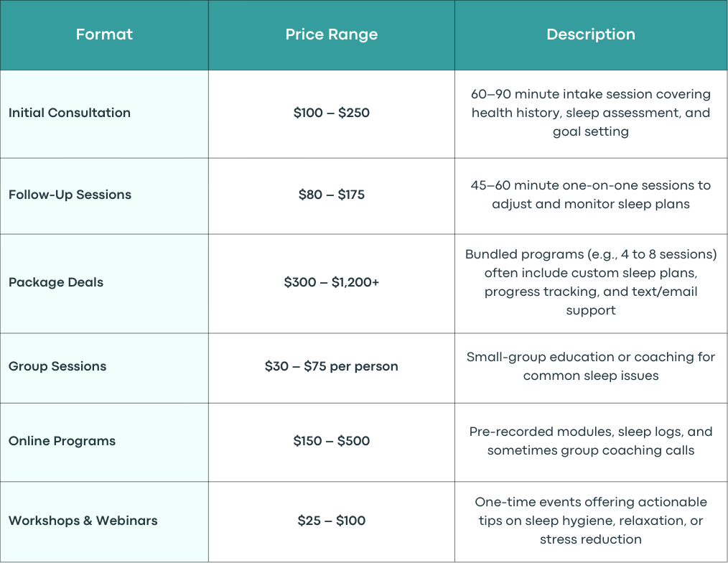This screenshot has height=563, width=728.
Task: Select the Follow-Up Sessions row label
Action: click(70, 195)
